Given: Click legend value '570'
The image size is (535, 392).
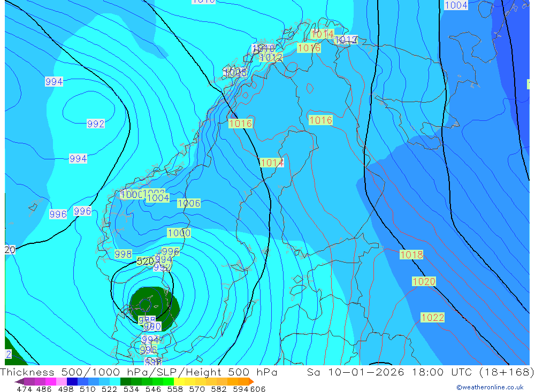Looking at the screenshot, I should 197,389.
